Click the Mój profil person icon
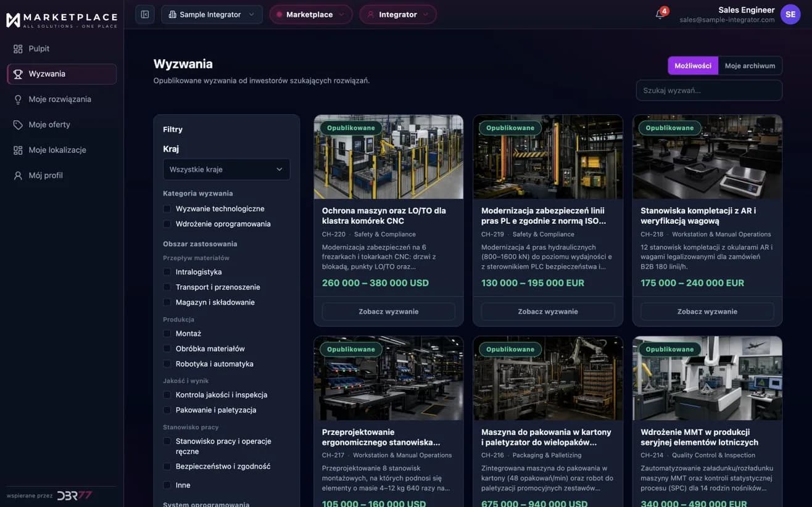This screenshot has width=812, height=507. point(18,175)
